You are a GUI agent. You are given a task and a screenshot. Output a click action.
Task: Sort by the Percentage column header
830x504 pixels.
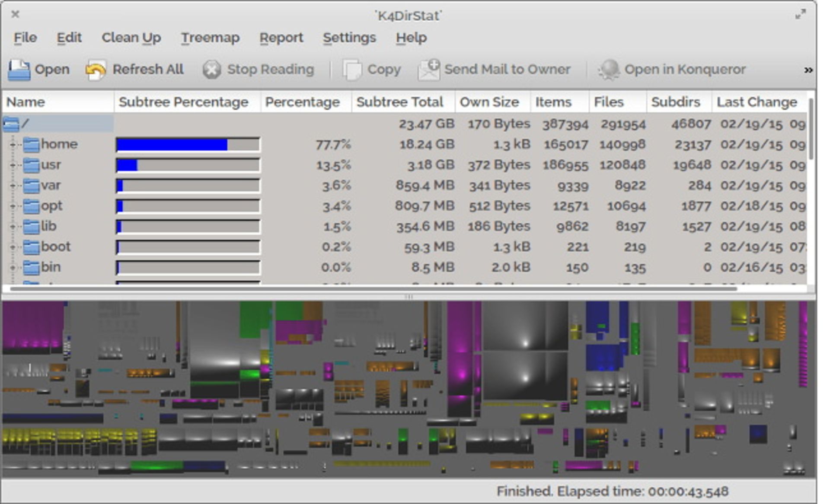(x=306, y=102)
